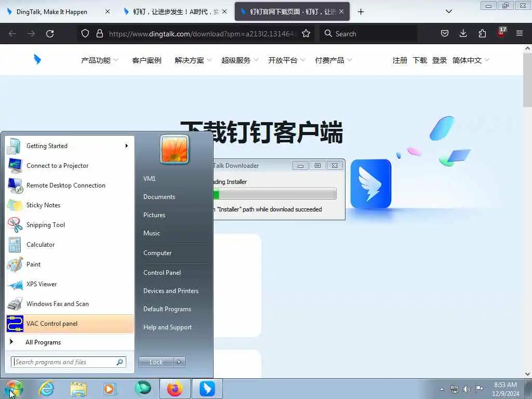Viewport: 532px width, 399px height.
Task: Expand 付费产品 navigation dropdown
Action: tap(334, 60)
